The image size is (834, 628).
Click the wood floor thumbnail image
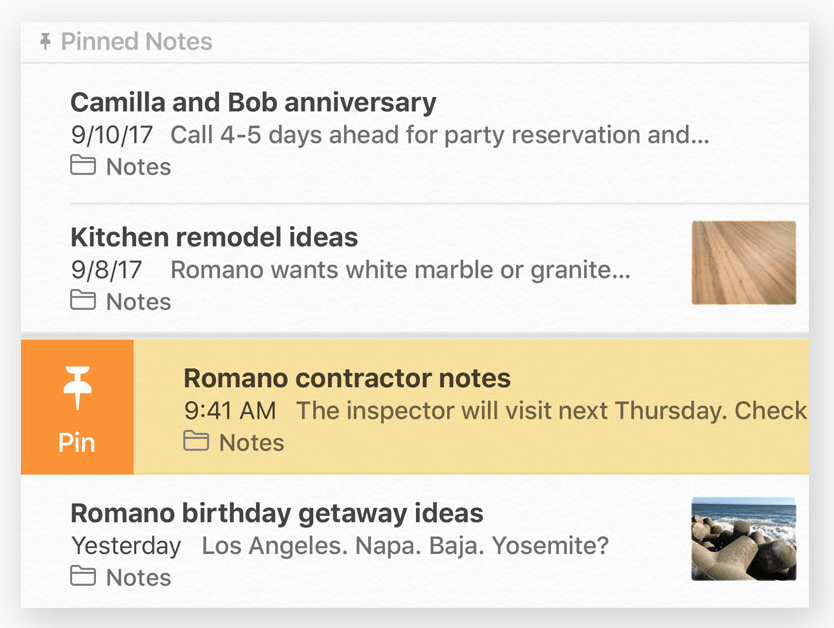click(744, 263)
